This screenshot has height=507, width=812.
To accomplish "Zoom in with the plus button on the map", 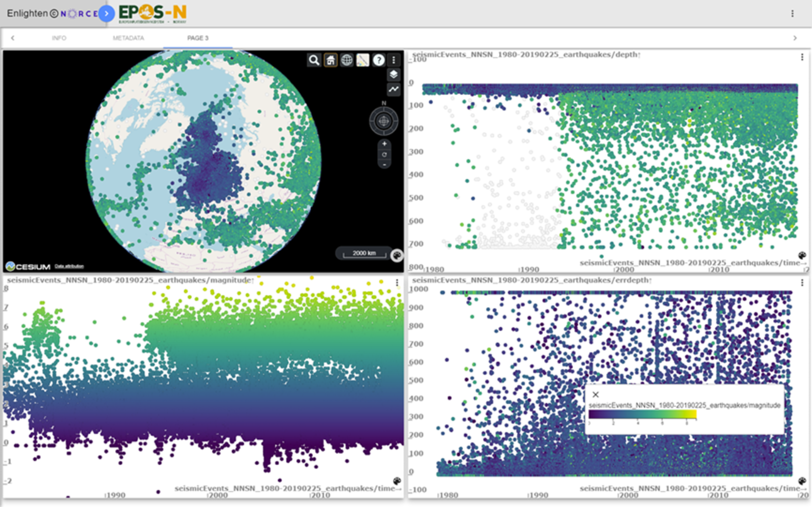I will click(x=384, y=143).
